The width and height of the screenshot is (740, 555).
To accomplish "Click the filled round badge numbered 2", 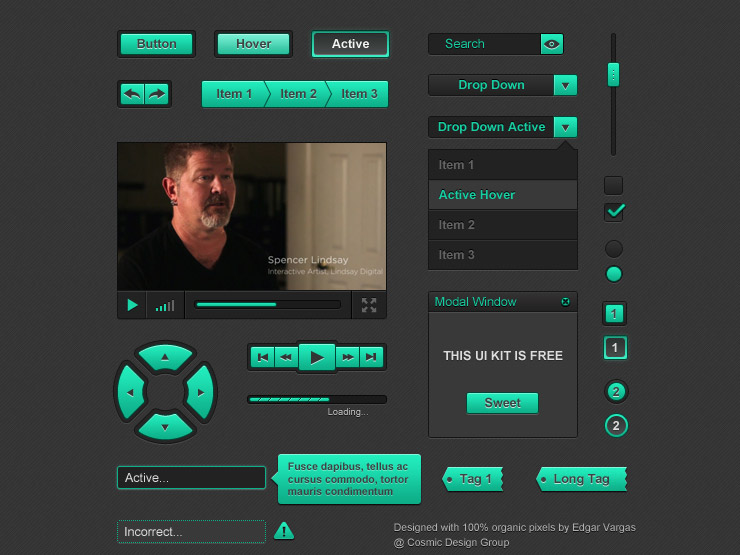I will pyautogui.click(x=616, y=392).
